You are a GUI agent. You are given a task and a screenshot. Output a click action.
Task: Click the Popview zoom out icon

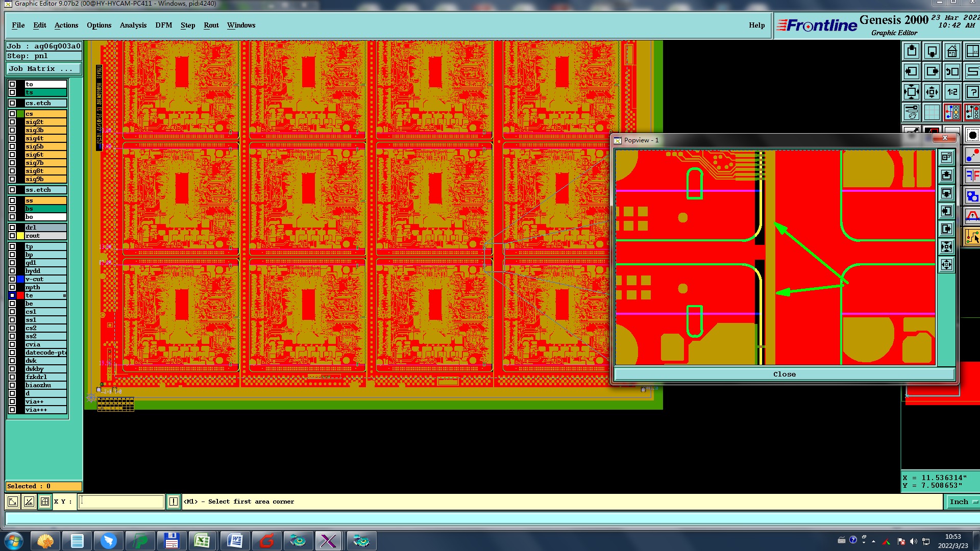point(947,265)
